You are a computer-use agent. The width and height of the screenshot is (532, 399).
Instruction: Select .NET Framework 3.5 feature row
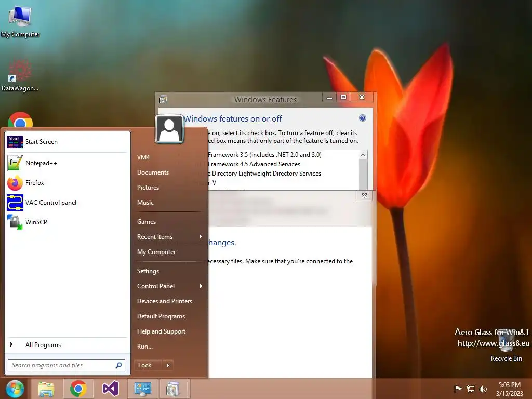pos(264,155)
